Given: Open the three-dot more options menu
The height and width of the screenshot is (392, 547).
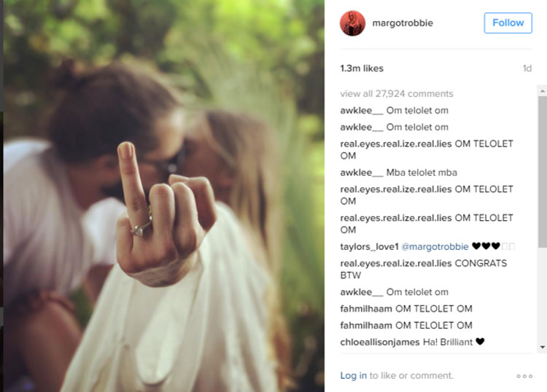Looking at the screenshot, I should pyautogui.click(x=524, y=376).
